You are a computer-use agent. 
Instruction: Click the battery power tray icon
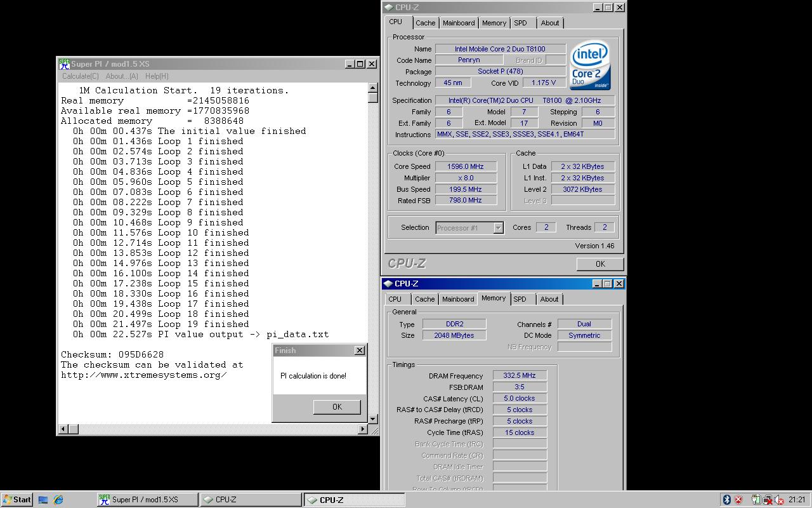coord(756,500)
